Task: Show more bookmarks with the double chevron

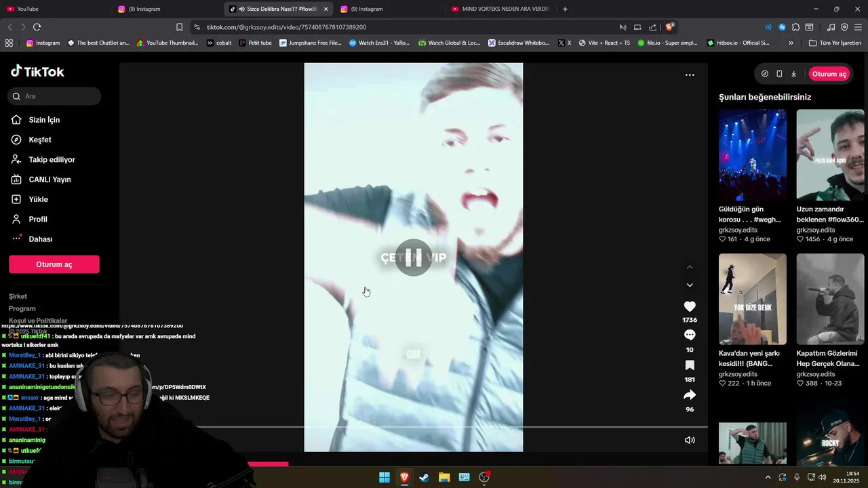Action: (791, 43)
